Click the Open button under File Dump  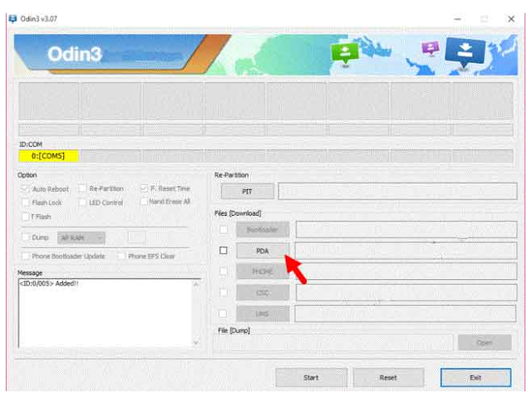(485, 343)
